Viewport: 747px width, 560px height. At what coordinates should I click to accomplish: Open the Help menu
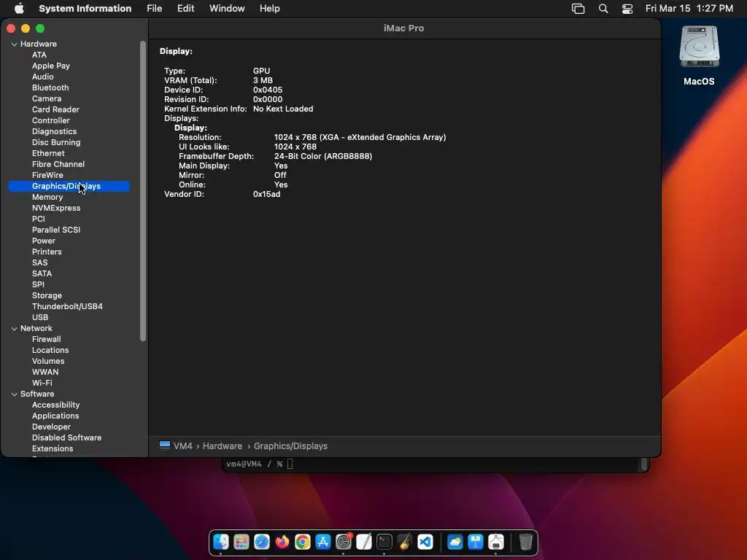point(270,9)
